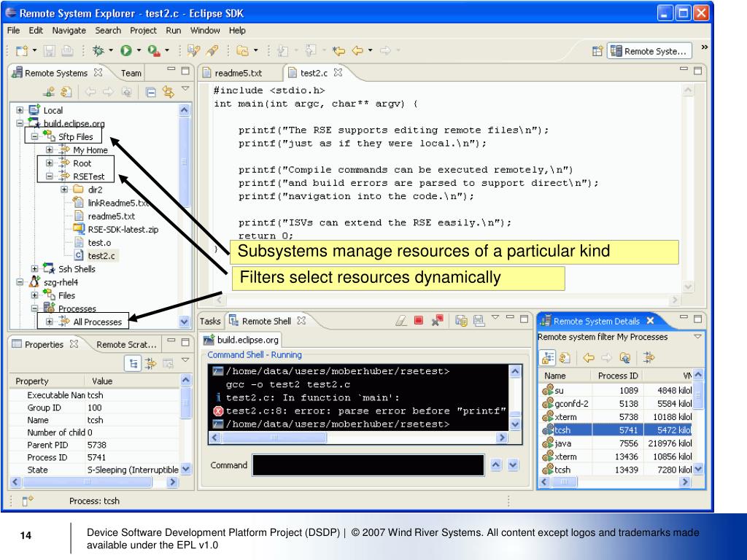Click the Clear shell output eraser icon
Screen dimensions: 747x560
[x=401, y=321]
